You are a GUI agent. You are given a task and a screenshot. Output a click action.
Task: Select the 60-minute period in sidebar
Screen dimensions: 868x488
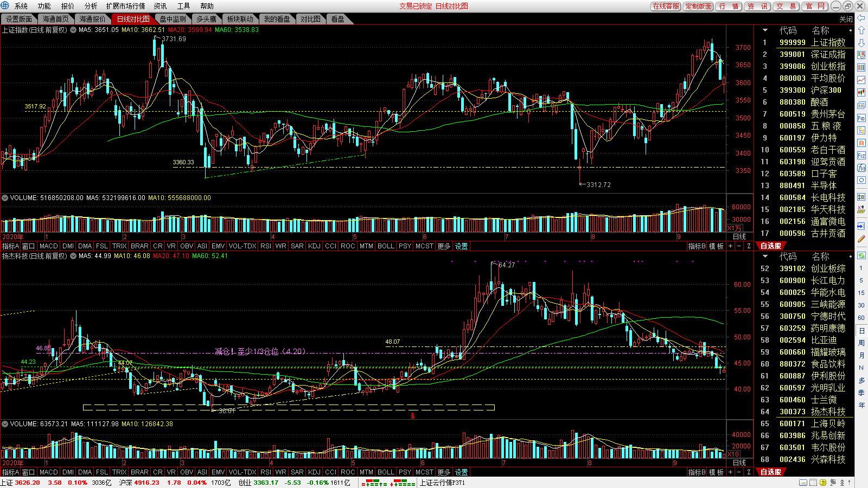pyautogui.click(x=861, y=318)
